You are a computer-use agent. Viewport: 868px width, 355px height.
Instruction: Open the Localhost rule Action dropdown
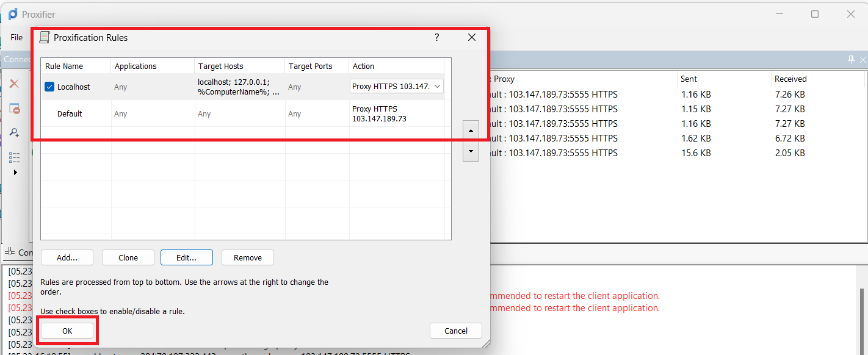click(x=437, y=87)
